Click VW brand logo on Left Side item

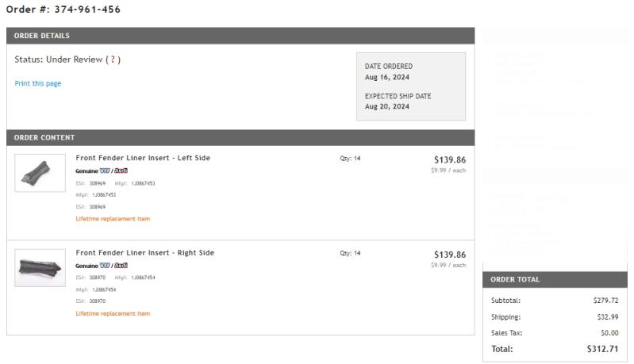pyautogui.click(x=105, y=171)
